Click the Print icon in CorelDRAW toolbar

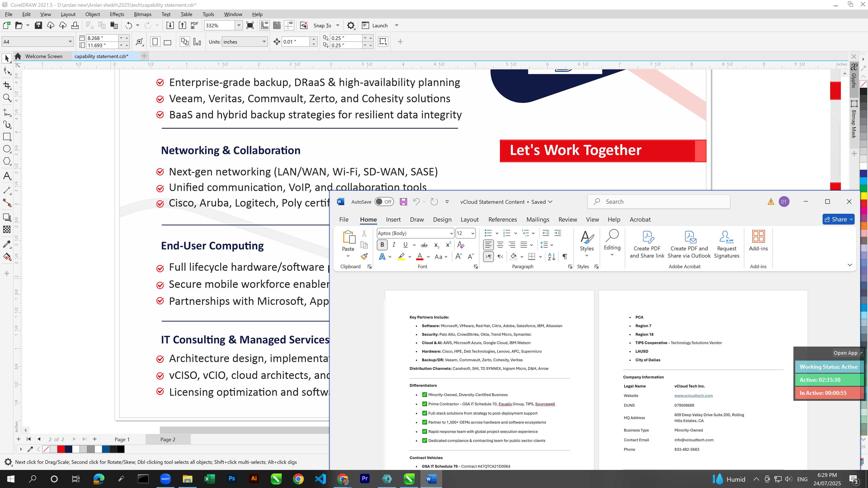pos(75,26)
